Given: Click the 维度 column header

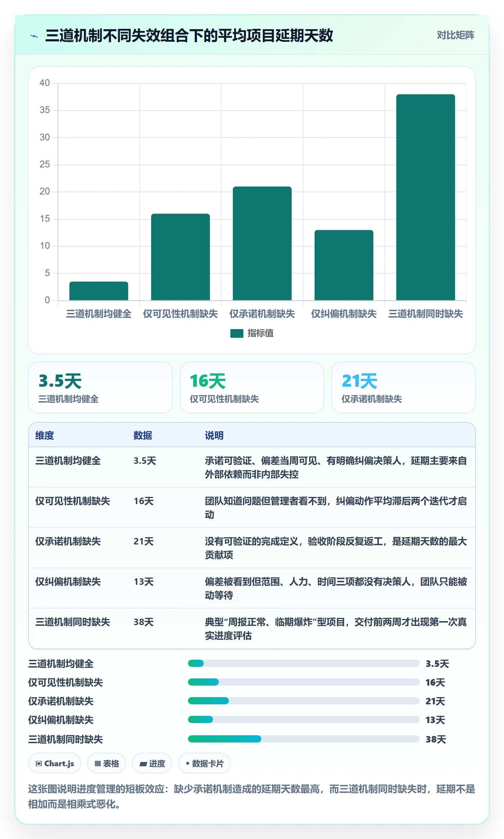Looking at the screenshot, I should [x=45, y=435].
